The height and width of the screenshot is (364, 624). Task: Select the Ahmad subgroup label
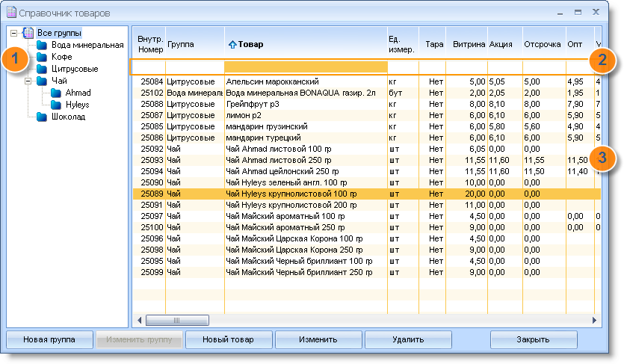pos(78,93)
